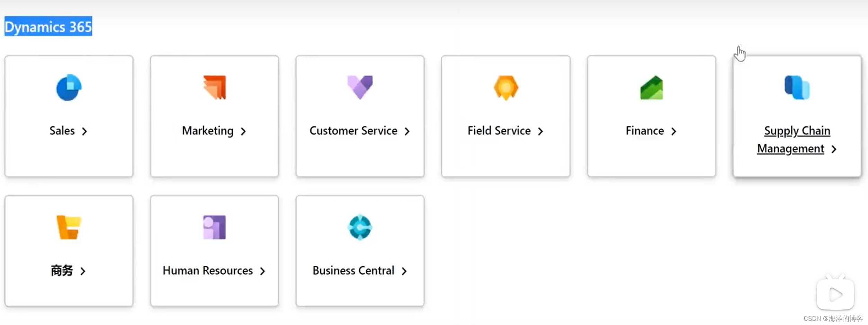
Task: Open the 商务 (Commerce) app icon
Action: tap(68, 228)
